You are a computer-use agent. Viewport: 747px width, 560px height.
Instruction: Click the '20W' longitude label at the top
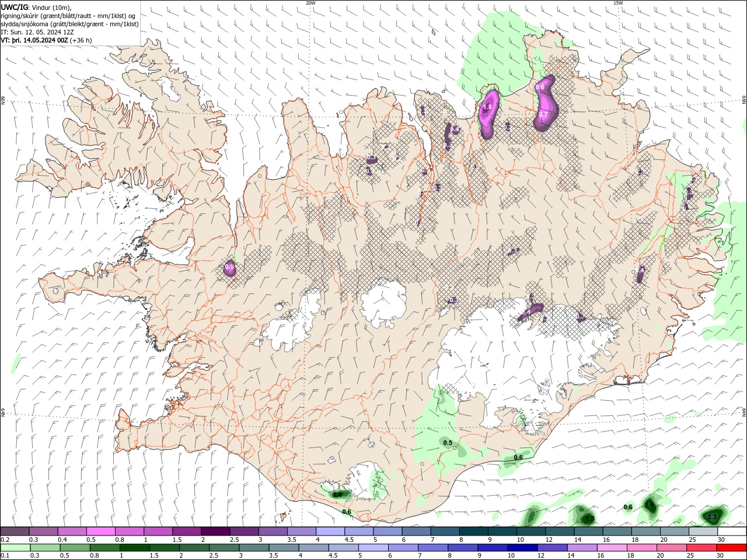310,2
